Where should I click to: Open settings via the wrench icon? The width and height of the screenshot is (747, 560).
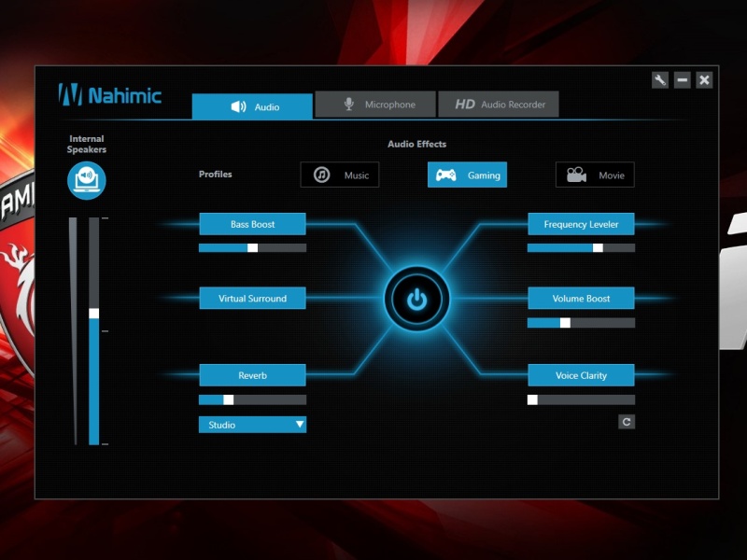coord(660,80)
